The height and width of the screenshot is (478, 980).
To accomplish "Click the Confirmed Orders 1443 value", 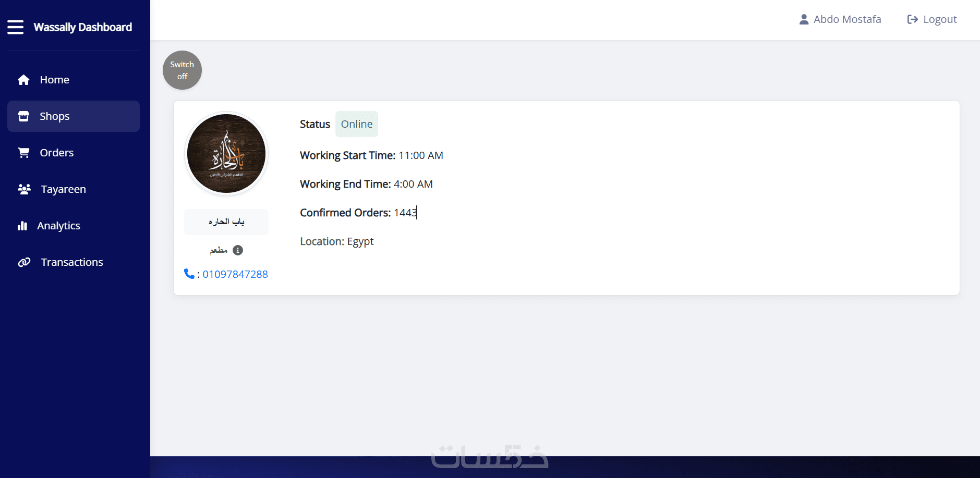I will coord(405,213).
